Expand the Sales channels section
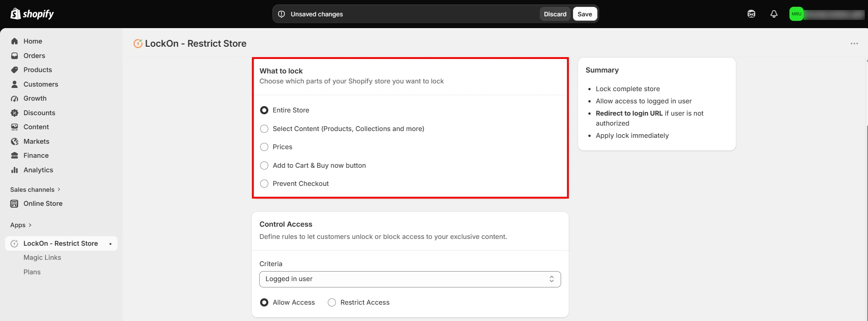The image size is (868, 321). coord(35,190)
